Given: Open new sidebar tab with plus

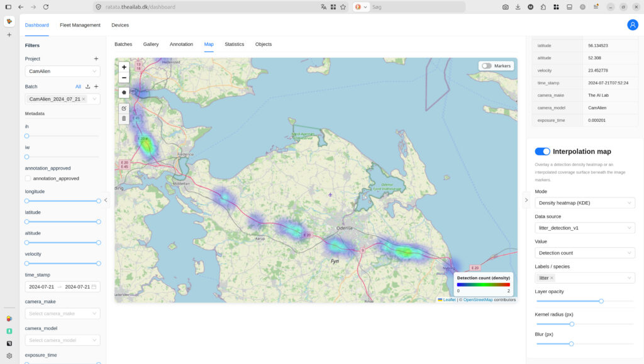Looking at the screenshot, I should pos(9,35).
